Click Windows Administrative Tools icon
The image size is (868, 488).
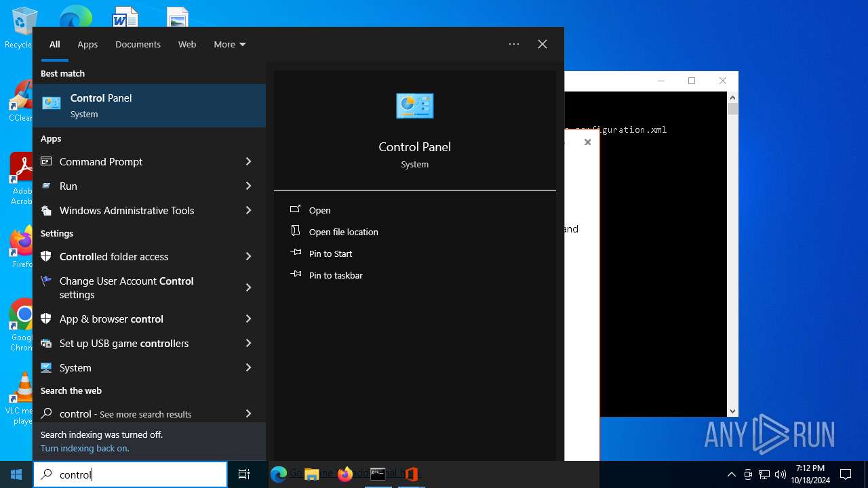click(x=46, y=210)
